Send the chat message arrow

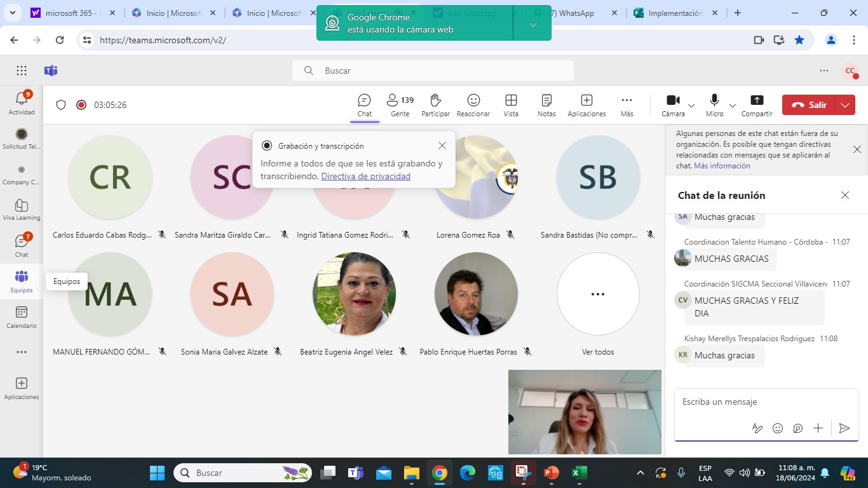point(844,428)
